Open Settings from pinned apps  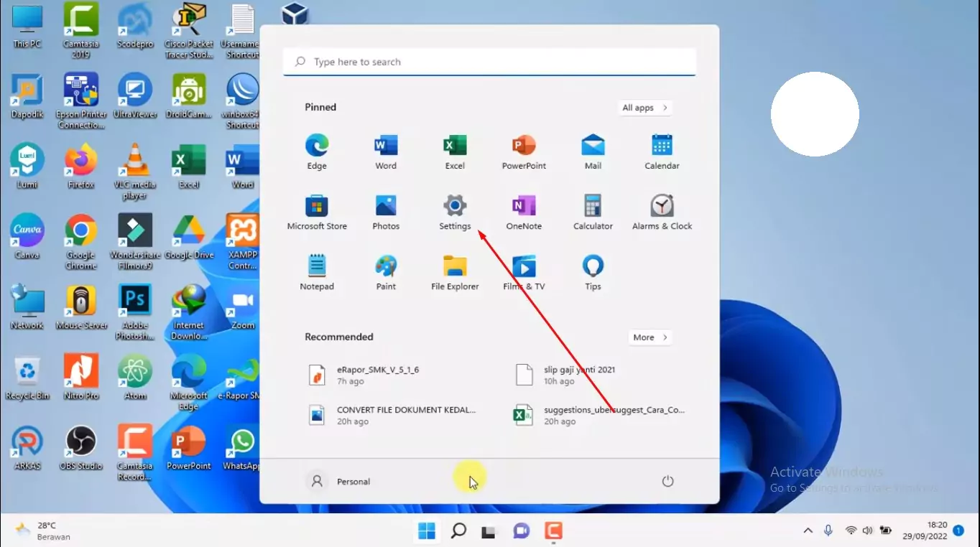[x=455, y=212]
